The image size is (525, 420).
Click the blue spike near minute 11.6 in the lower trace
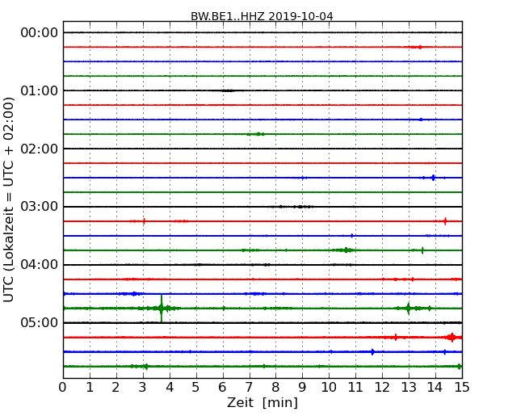(x=372, y=351)
